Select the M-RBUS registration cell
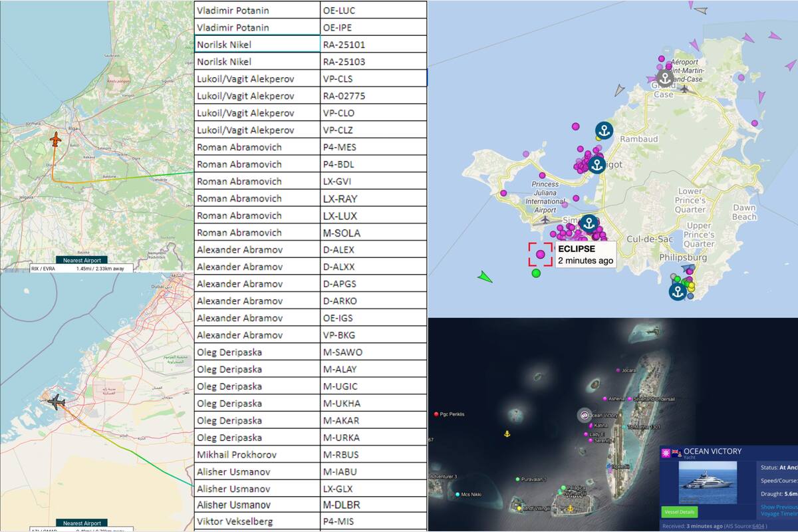 pyautogui.click(x=374, y=454)
